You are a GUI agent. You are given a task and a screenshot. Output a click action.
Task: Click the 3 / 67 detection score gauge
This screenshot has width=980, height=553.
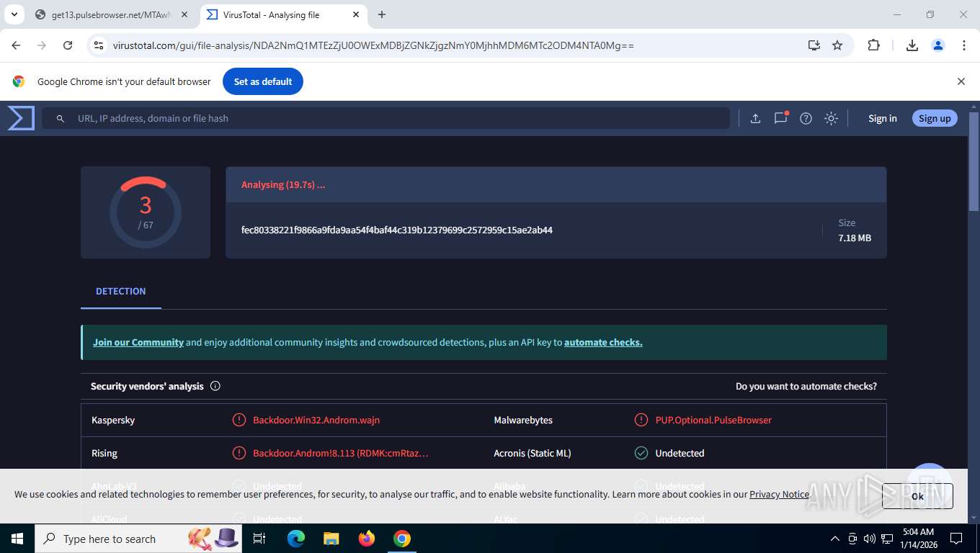146,212
